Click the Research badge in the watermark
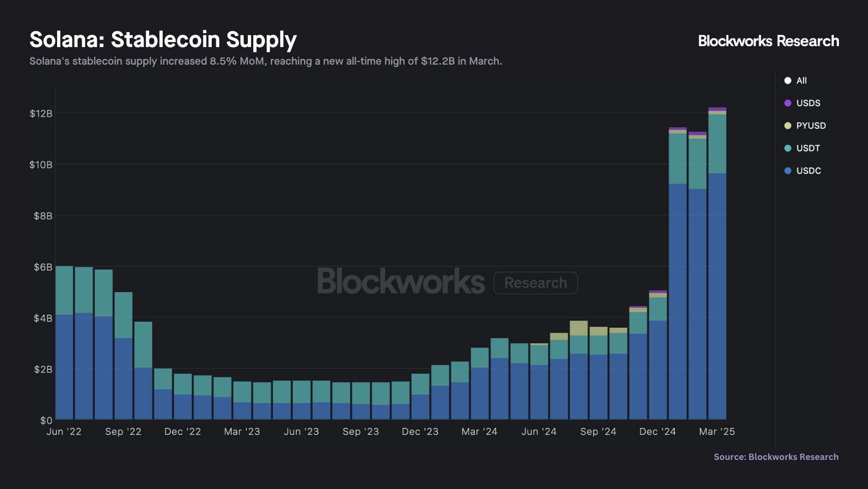 click(x=536, y=283)
